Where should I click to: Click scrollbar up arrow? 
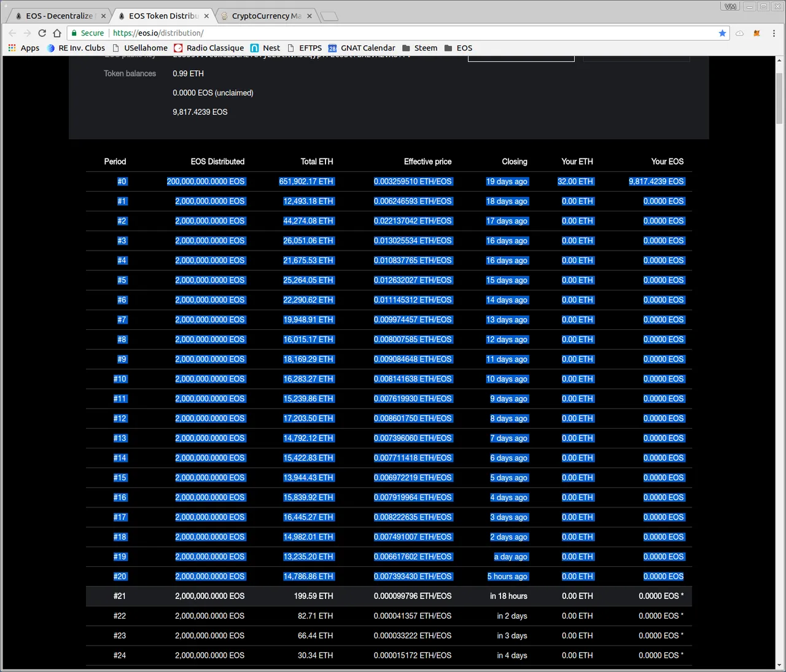tap(779, 60)
